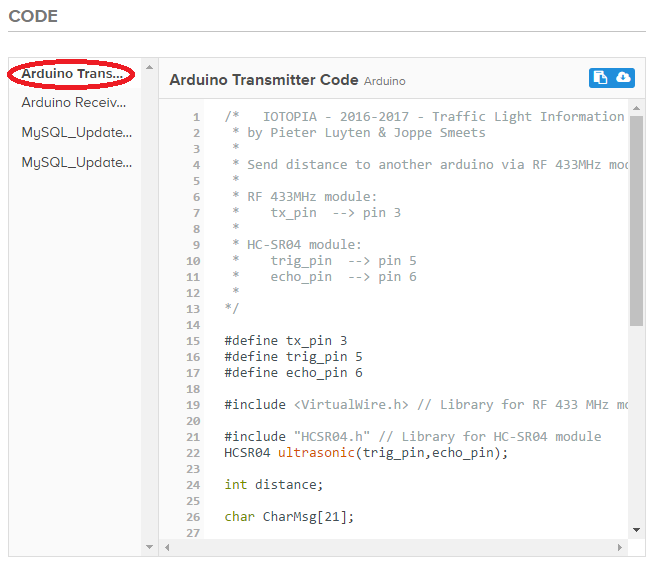Click the horizontal scrollbar track under code
Screen dimensions: 656x568
point(400,547)
